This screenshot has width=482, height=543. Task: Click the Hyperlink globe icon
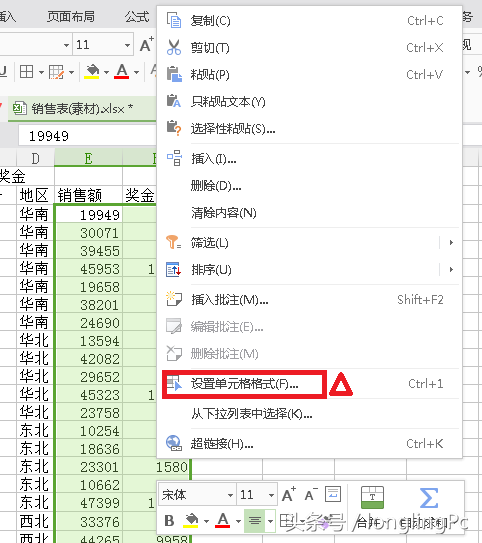[174, 443]
